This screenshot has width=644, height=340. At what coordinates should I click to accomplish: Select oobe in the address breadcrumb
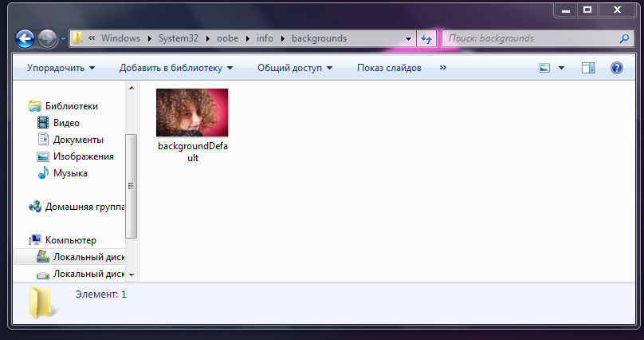(x=227, y=38)
